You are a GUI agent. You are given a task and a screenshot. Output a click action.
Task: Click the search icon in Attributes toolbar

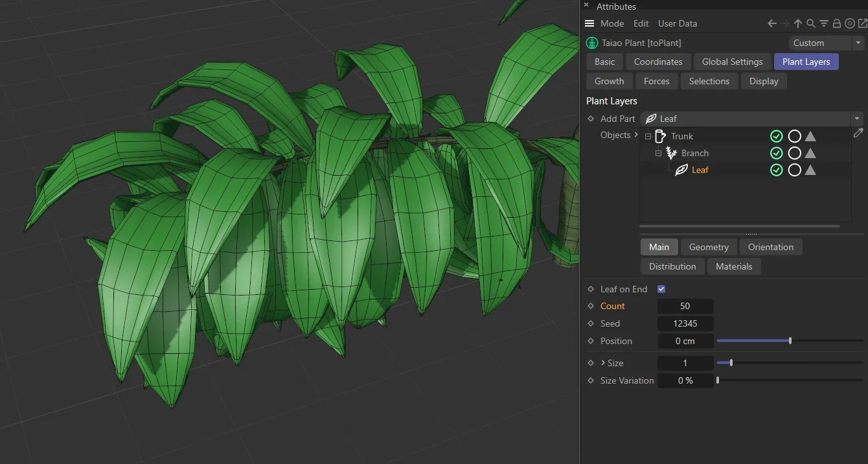(x=811, y=23)
